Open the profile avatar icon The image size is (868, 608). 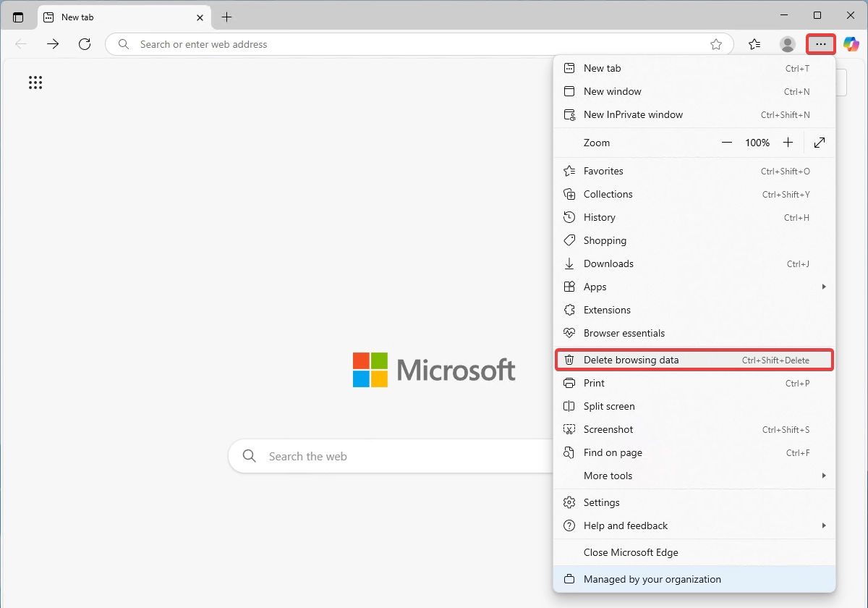click(x=788, y=44)
